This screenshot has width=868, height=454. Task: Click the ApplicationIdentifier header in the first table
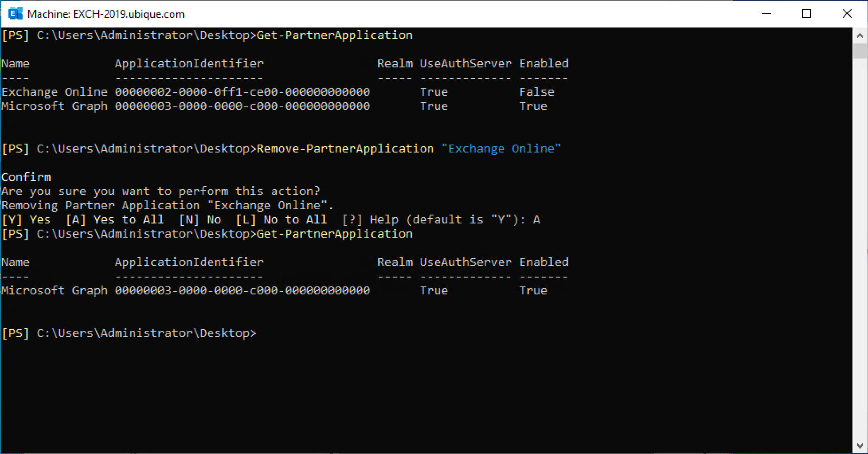pyautogui.click(x=189, y=64)
